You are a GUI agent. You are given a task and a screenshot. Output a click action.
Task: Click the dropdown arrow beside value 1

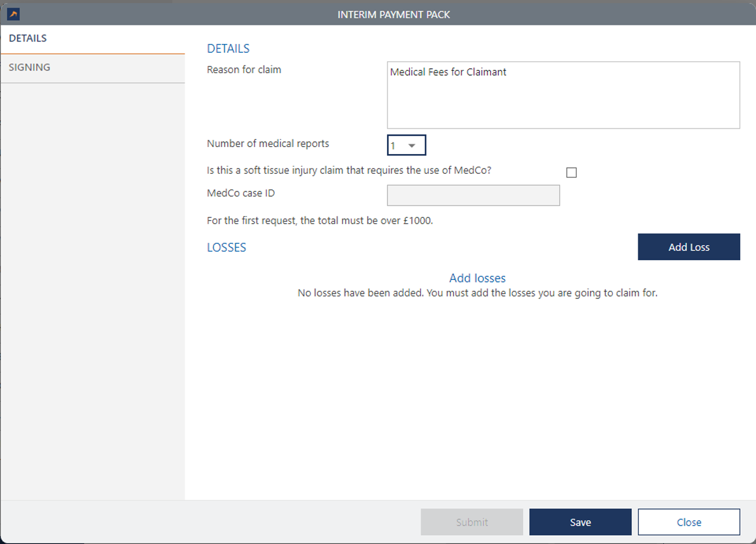coord(412,146)
